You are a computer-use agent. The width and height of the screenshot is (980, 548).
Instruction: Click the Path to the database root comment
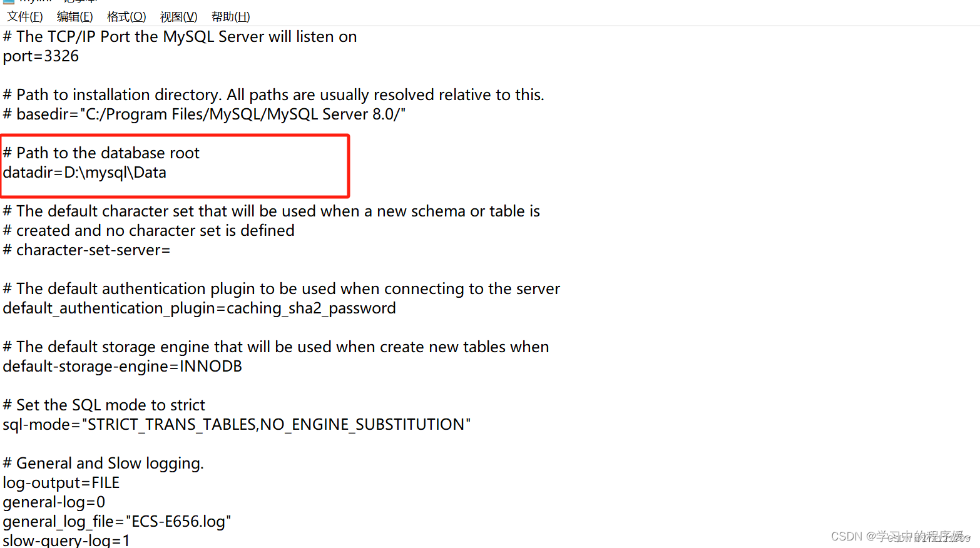(x=101, y=152)
